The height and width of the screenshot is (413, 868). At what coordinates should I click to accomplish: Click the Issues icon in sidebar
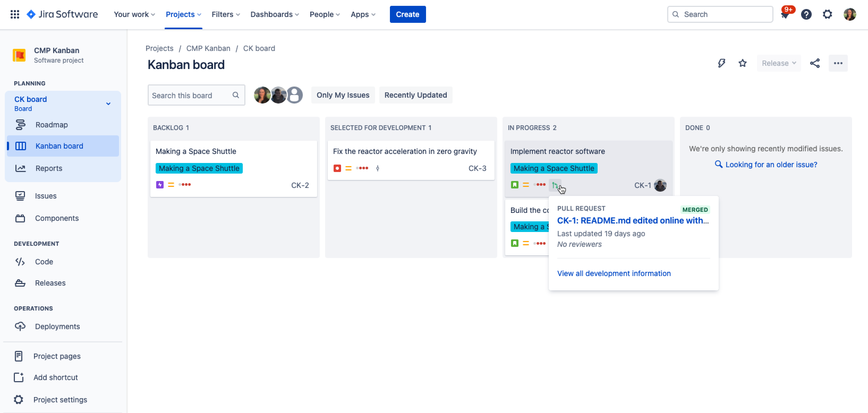[x=19, y=195]
